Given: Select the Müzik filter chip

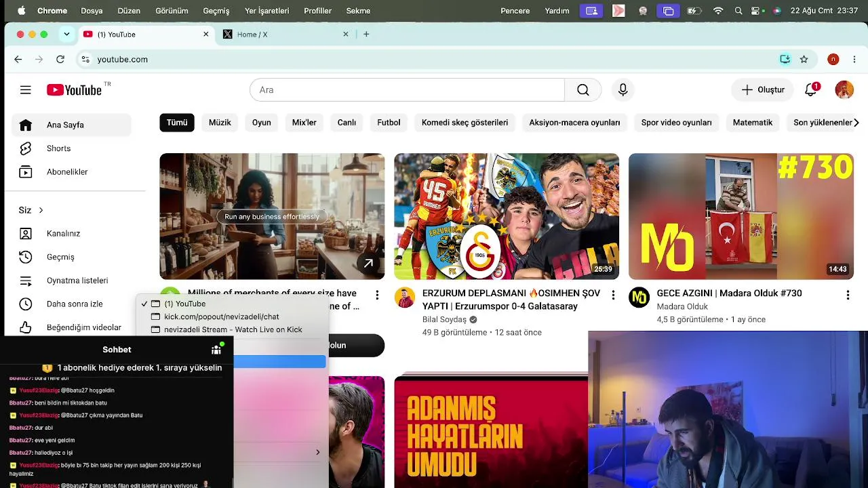Looking at the screenshot, I should [x=220, y=123].
